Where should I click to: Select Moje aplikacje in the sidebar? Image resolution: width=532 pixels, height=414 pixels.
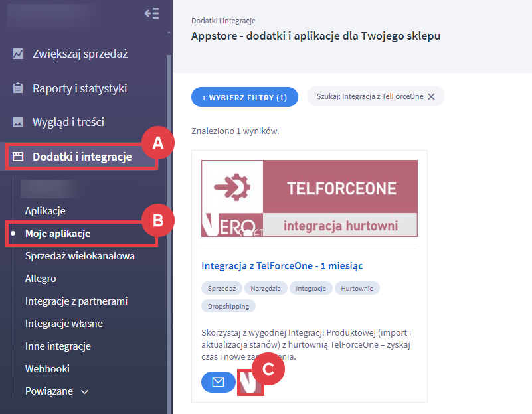coord(58,234)
